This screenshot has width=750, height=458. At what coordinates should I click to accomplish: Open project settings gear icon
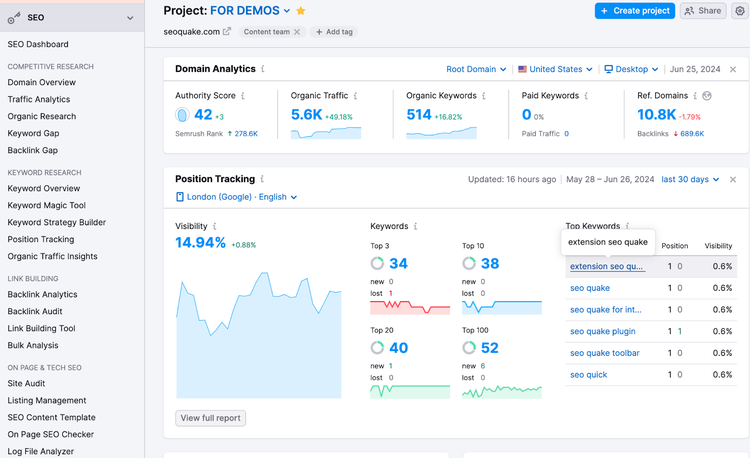[x=739, y=11]
